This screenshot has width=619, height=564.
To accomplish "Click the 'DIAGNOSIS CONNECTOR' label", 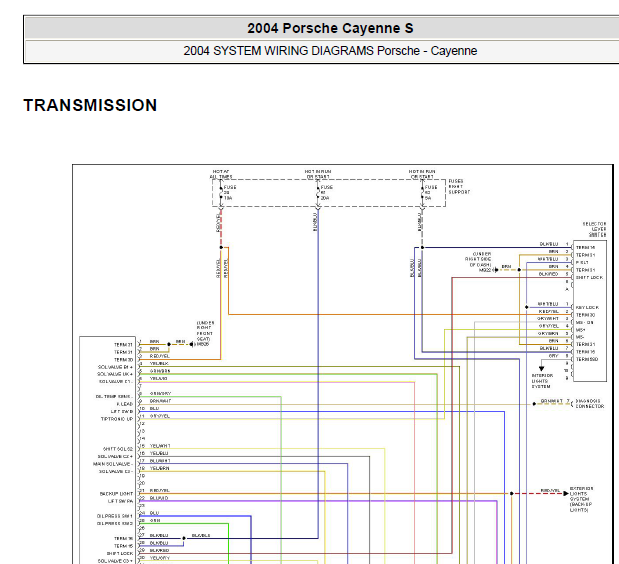I will [x=590, y=403].
